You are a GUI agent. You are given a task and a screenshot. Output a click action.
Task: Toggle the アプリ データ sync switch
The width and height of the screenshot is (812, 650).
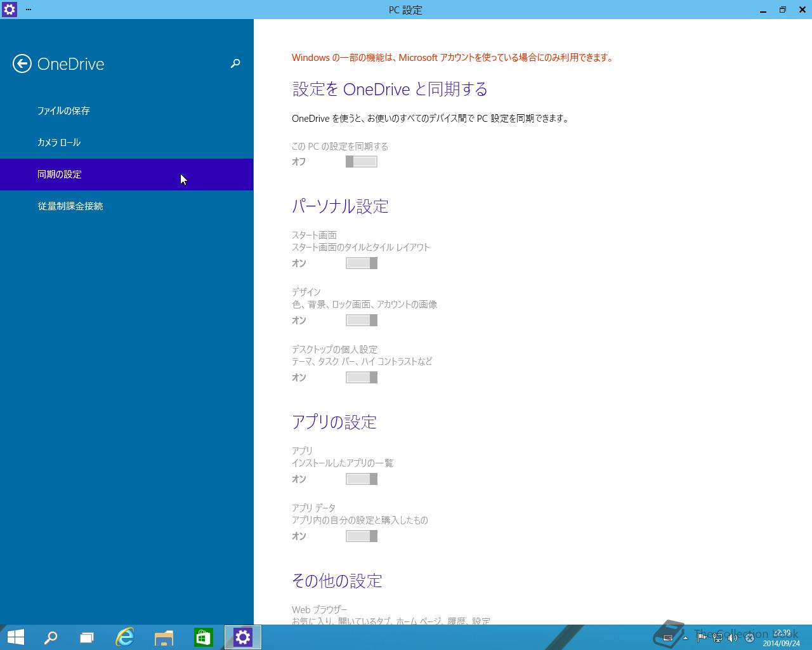tap(362, 536)
